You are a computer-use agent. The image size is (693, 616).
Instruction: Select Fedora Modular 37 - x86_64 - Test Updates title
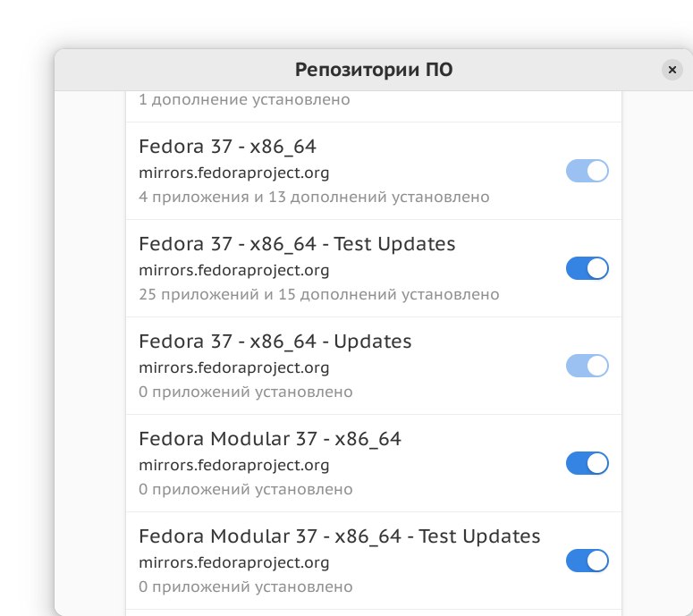[x=340, y=536]
